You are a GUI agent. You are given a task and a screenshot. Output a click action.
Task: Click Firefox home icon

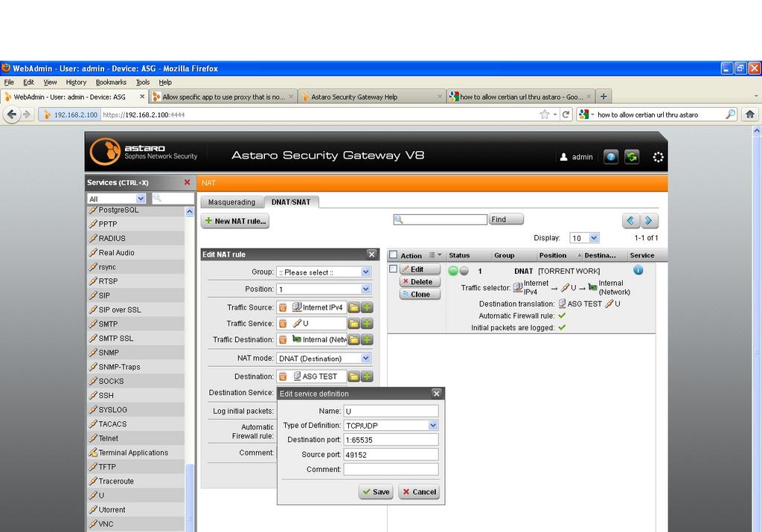(750, 115)
